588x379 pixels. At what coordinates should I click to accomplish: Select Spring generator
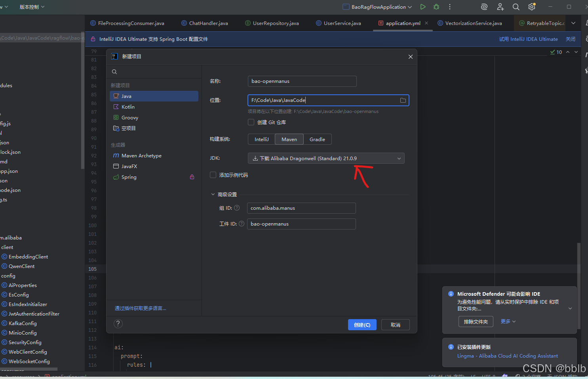(154, 177)
